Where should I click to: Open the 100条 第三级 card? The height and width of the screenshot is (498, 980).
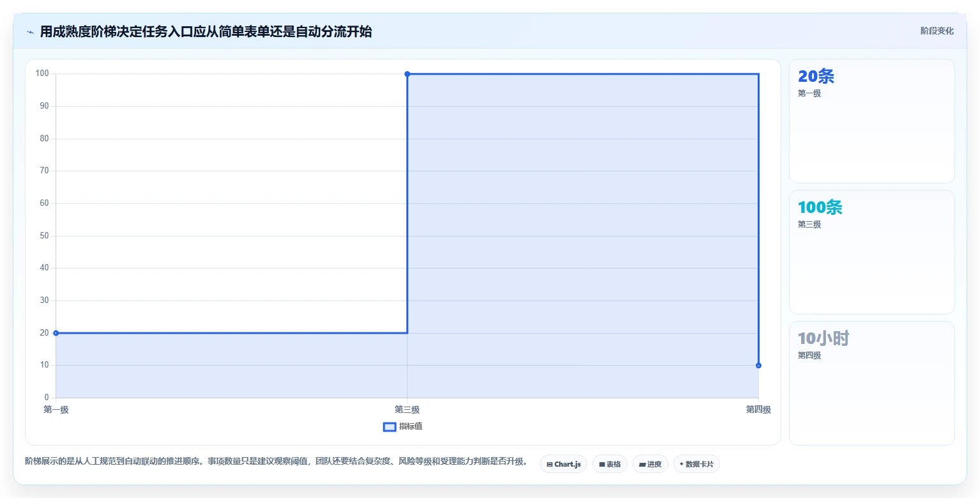click(x=871, y=252)
